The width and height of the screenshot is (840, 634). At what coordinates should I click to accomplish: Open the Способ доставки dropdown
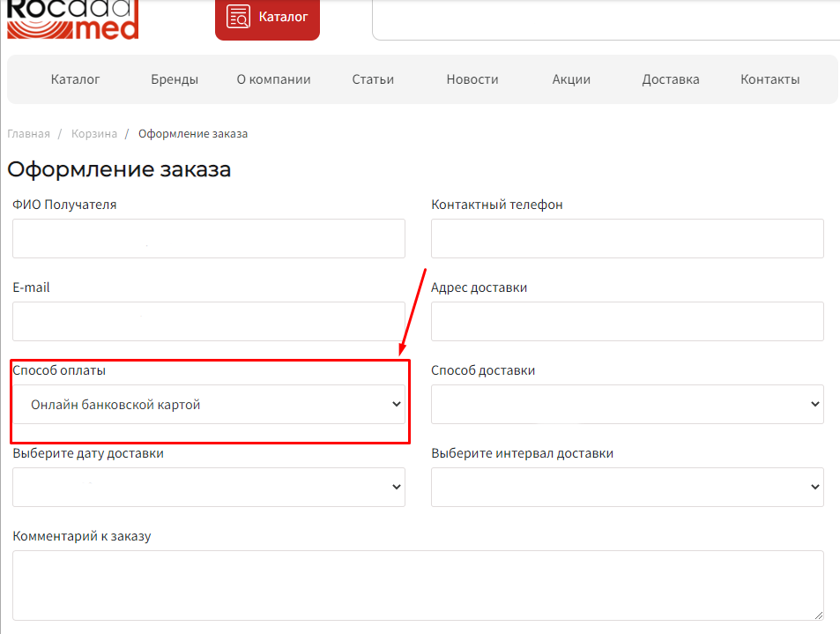tap(627, 405)
